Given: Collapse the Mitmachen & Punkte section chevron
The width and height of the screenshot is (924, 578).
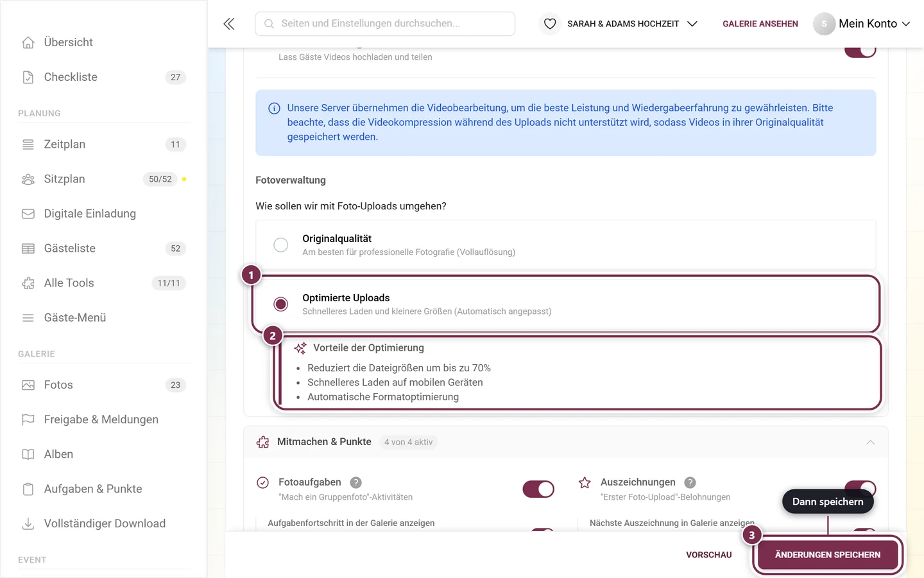Looking at the screenshot, I should 870,442.
